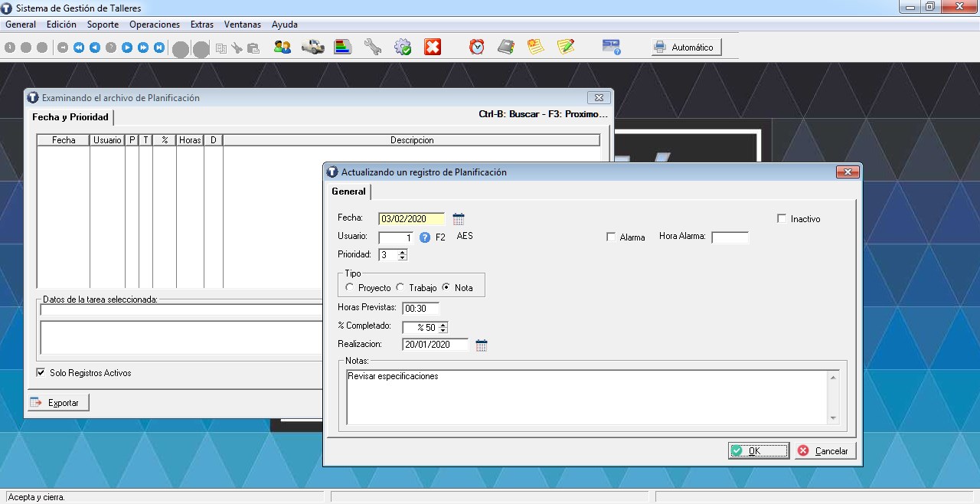Click the help lookup icon beside Usuario

click(x=425, y=237)
